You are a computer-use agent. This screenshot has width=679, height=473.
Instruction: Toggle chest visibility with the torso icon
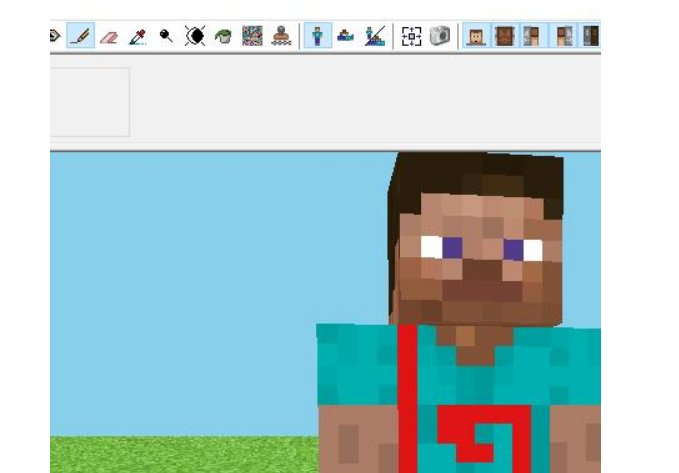click(x=504, y=36)
